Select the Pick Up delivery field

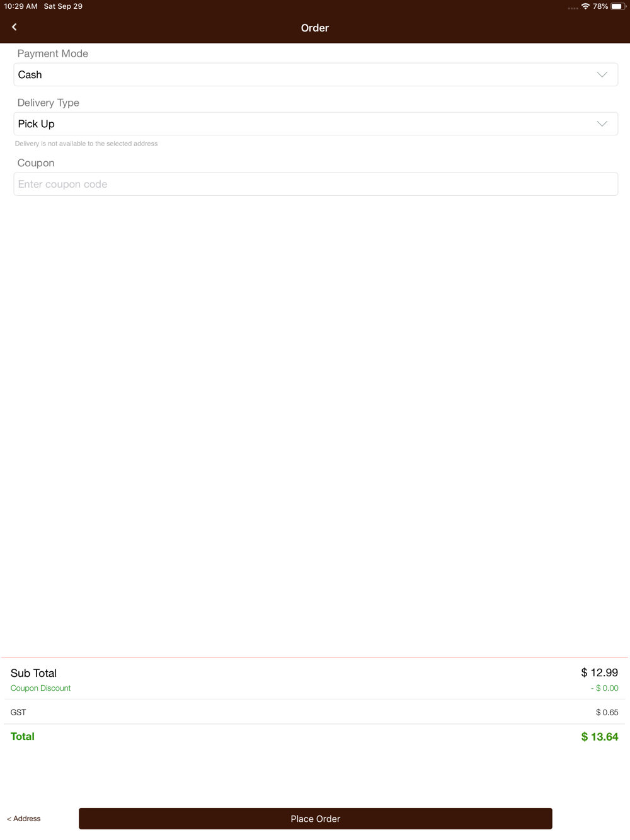[316, 123]
